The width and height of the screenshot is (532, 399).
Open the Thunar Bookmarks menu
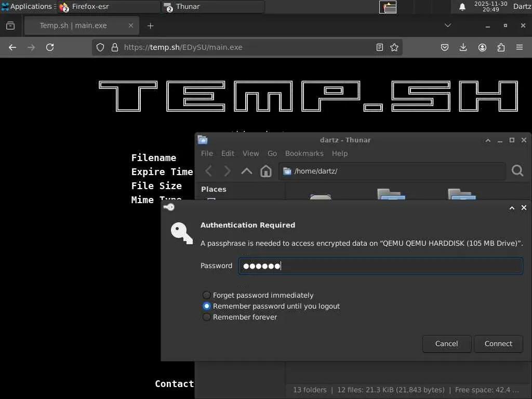[304, 153]
